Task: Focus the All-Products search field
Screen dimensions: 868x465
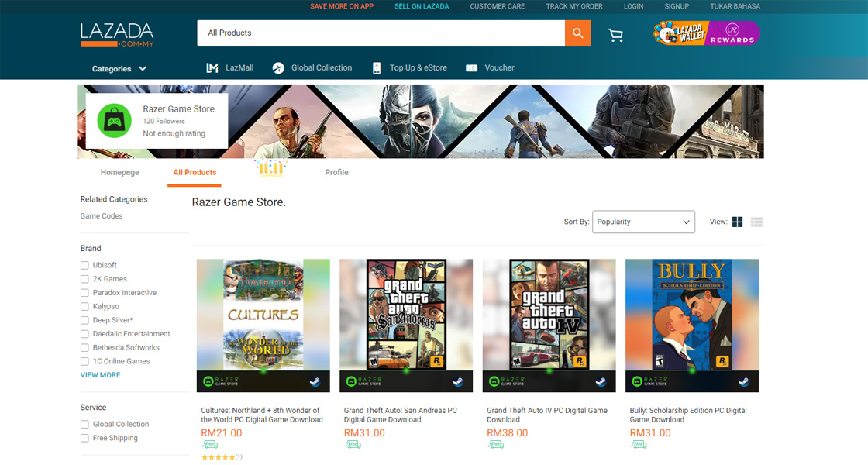Action: 381,33
